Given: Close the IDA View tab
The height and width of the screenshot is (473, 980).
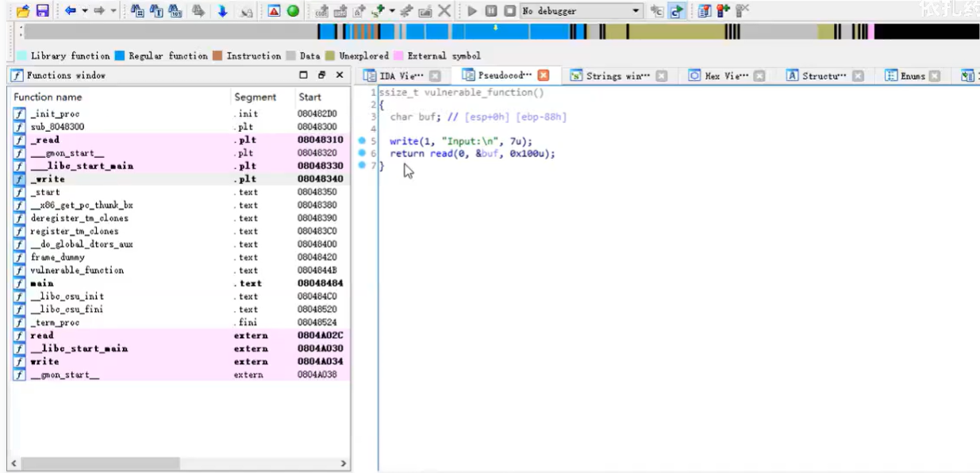Looking at the screenshot, I should pos(435,76).
